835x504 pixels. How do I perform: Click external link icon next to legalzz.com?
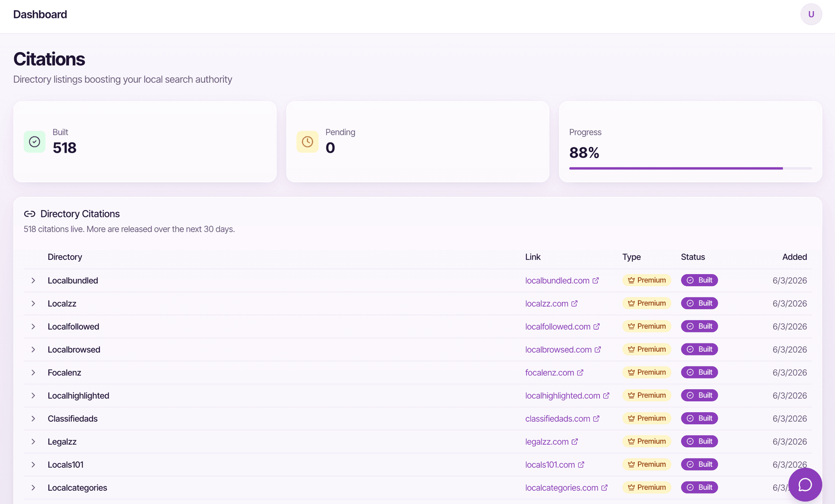click(x=575, y=441)
